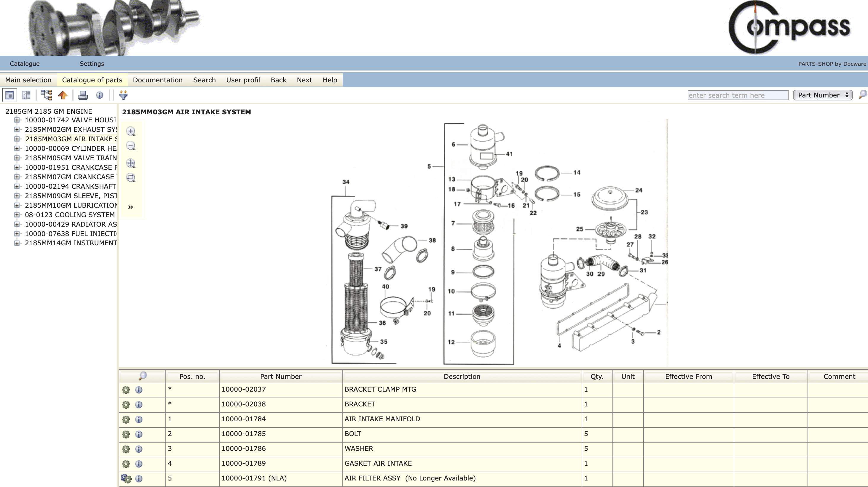This screenshot has height=487, width=868.
Task: Click the zoom-to-selection rectangle icon
Action: [x=131, y=177]
